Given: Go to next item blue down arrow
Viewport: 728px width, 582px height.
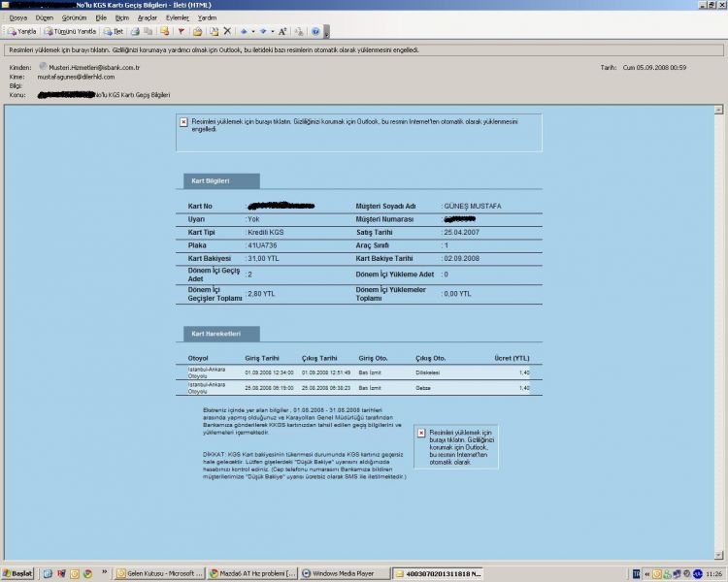Looking at the screenshot, I should pos(263,32).
